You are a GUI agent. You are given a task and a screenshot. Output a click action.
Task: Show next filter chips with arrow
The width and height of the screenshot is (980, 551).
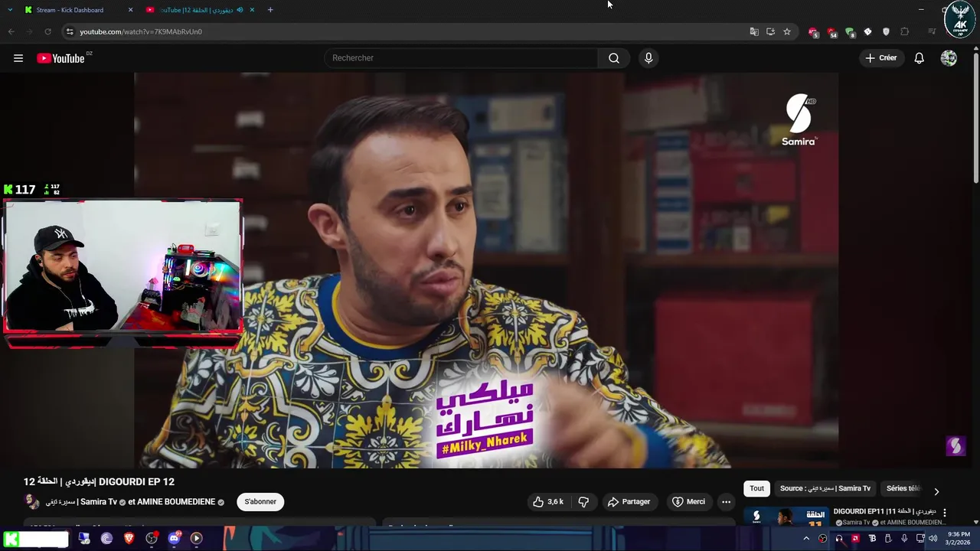(936, 491)
